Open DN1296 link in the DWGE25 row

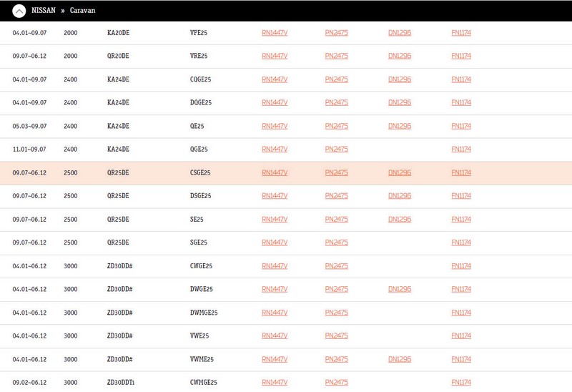pyautogui.click(x=400, y=289)
